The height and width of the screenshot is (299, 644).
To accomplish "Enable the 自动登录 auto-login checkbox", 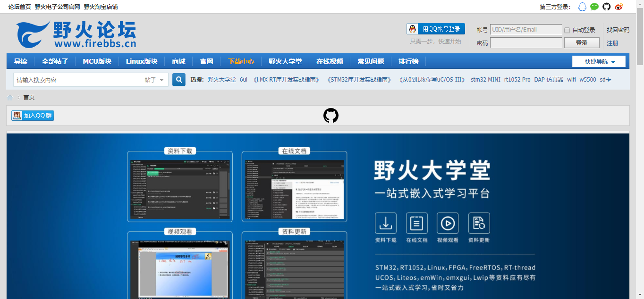I will 567,30.
